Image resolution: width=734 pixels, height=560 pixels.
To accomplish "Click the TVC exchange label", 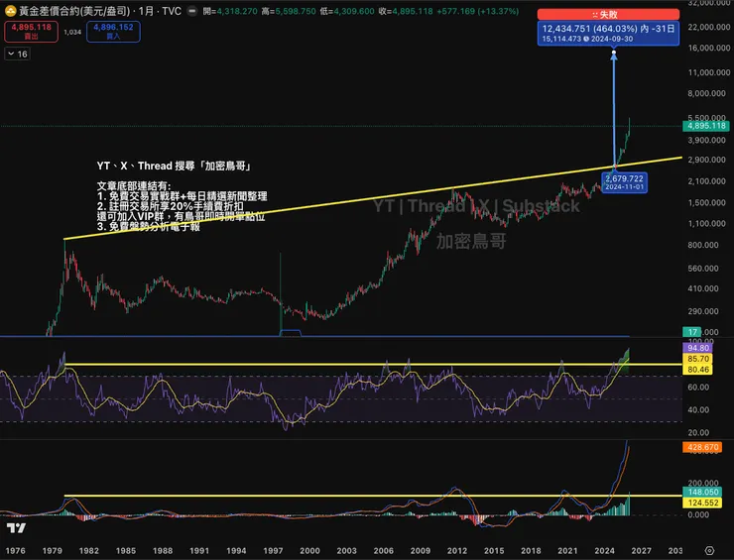I will [172, 11].
